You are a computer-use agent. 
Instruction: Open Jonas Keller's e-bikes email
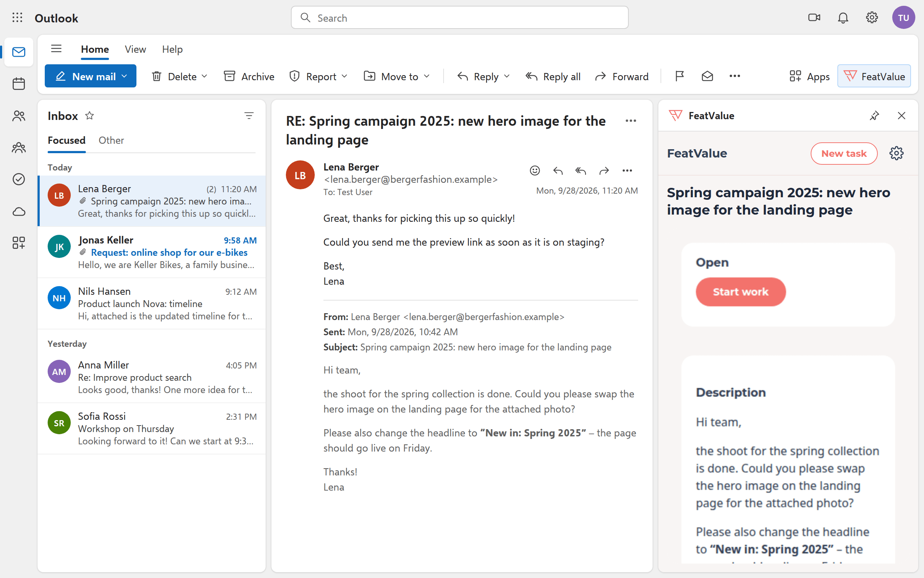[x=152, y=252]
